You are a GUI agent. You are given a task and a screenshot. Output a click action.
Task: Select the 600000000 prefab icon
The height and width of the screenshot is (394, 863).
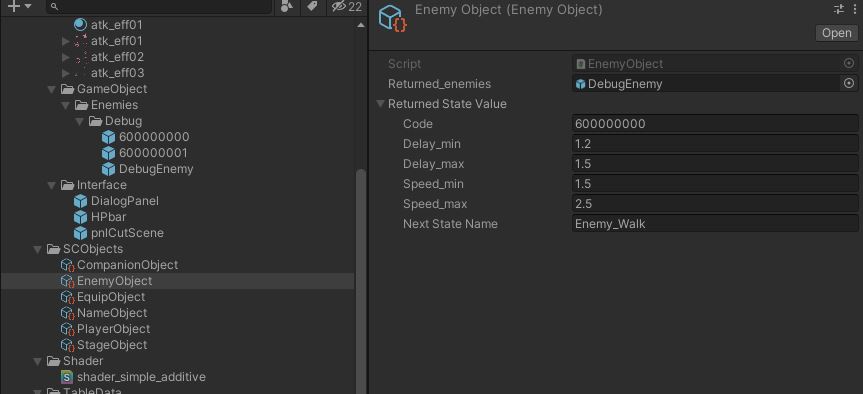click(108, 137)
